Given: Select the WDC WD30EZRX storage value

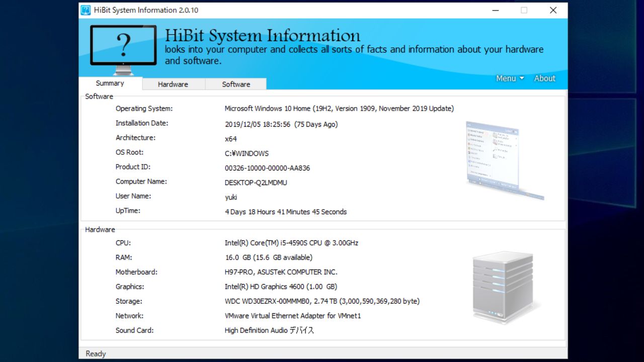Looking at the screenshot, I should [x=322, y=301].
